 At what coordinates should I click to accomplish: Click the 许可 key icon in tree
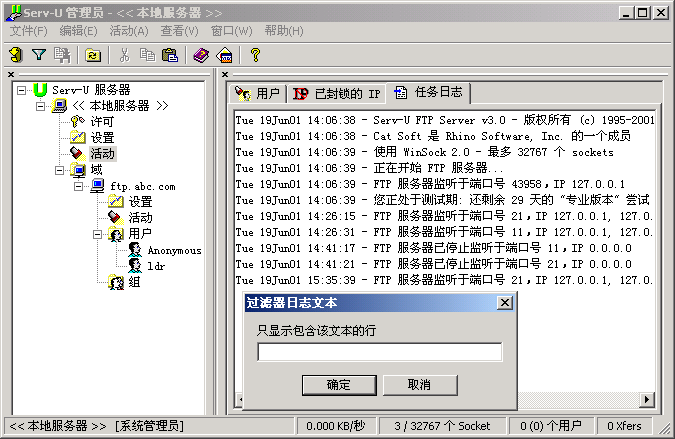77,122
